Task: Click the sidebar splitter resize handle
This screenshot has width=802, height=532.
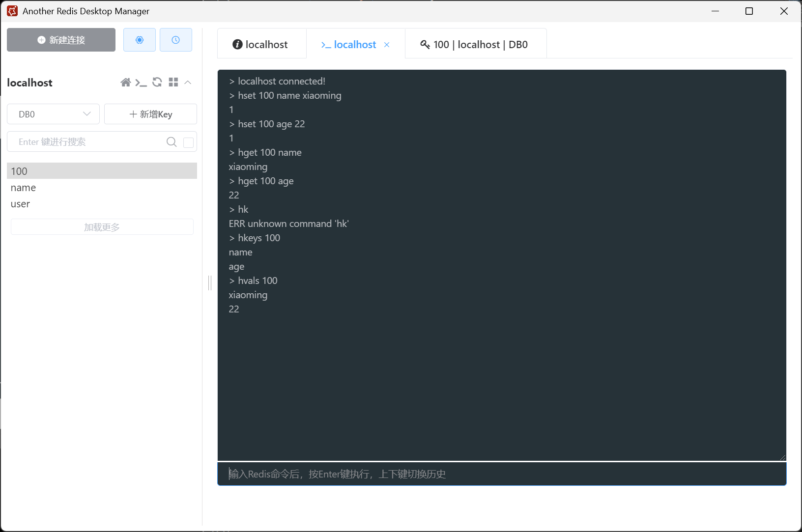Action: (x=210, y=282)
